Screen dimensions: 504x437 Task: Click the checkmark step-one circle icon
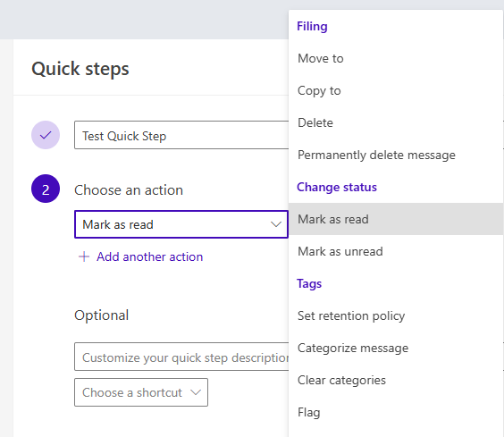[x=46, y=135]
